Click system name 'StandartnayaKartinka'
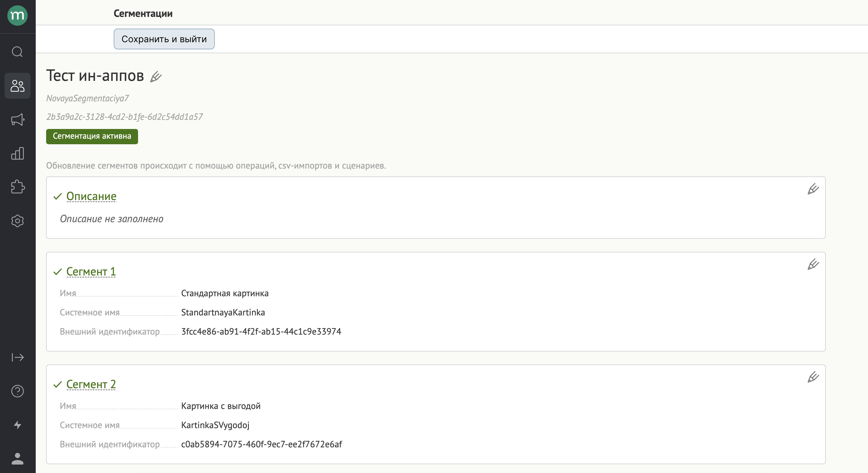Viewport: 868px width, 473px height. click(223, 313)
